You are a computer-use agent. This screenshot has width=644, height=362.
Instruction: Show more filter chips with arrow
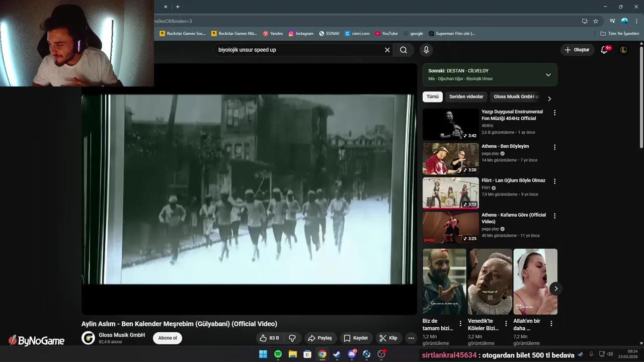549,99
